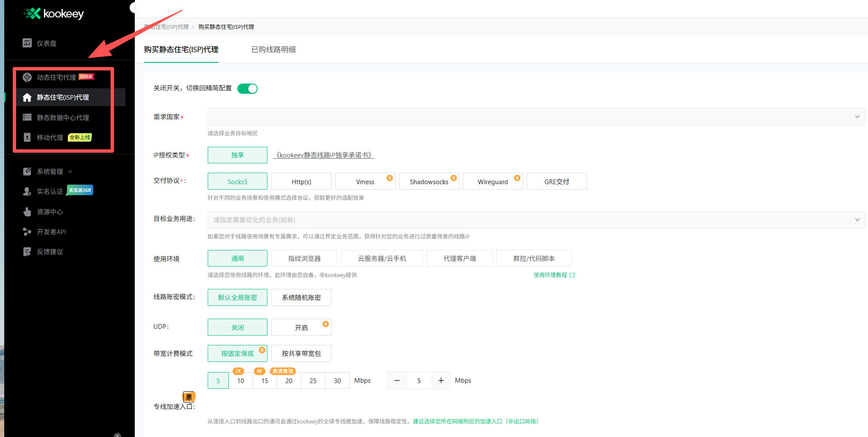Open the 目标业务用途 dropdown
The width and height of the screenshot is (868, 437).
533,220
